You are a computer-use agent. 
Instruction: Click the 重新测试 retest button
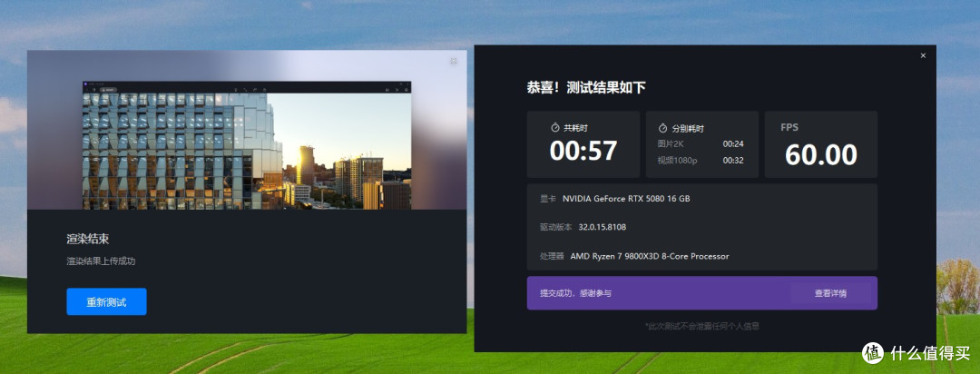point(106,301)
